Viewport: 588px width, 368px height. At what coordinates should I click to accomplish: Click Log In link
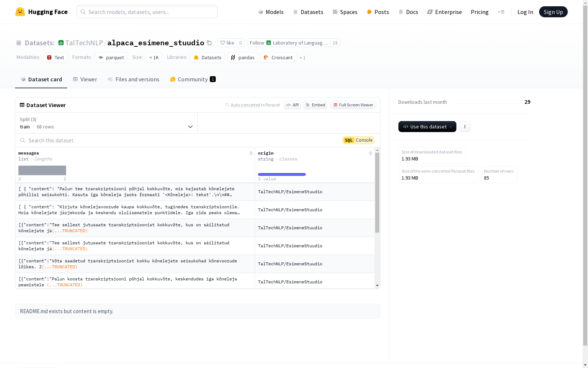(525, 12)
